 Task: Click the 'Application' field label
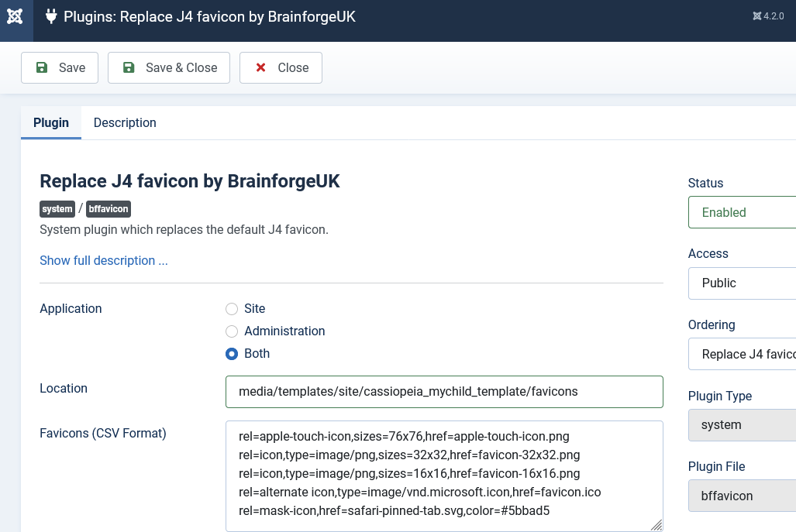click(71, 308)
